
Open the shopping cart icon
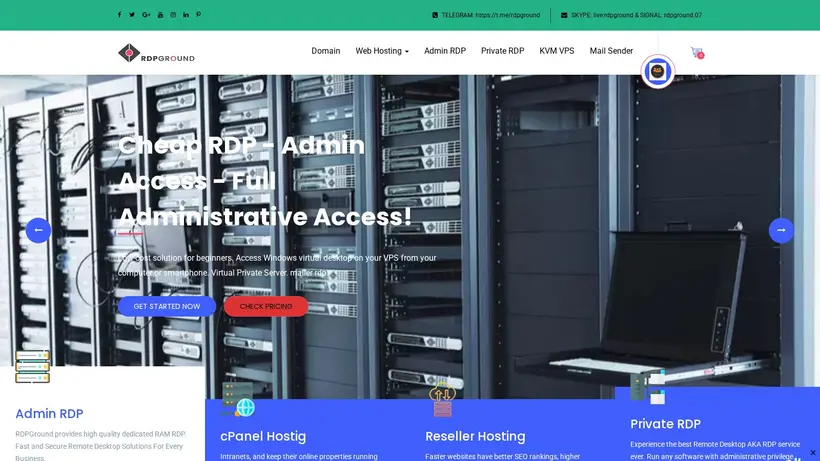point(697,52)
